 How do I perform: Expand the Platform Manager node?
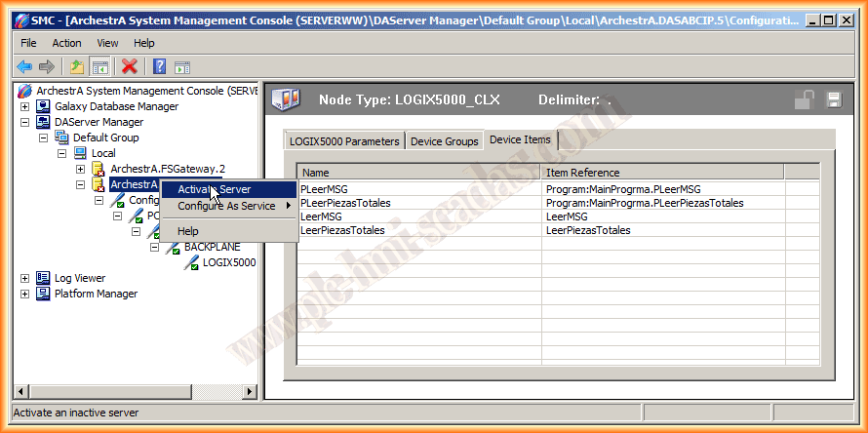(x=24, y=294)
